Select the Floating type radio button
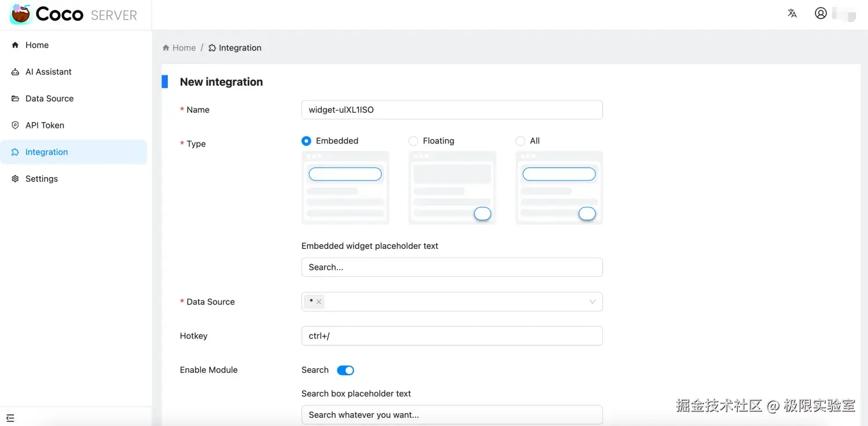The image size is (868, 426). click(413, 141)
